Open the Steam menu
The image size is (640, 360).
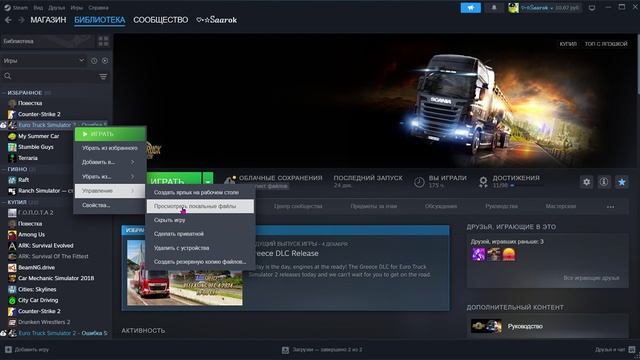tap(16, 8)
